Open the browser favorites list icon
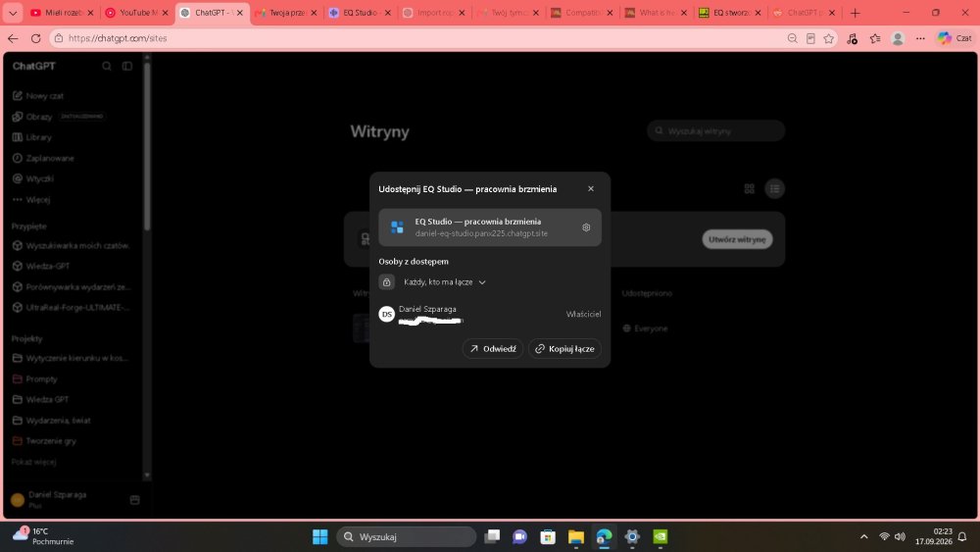 click(x=875, y=38)
